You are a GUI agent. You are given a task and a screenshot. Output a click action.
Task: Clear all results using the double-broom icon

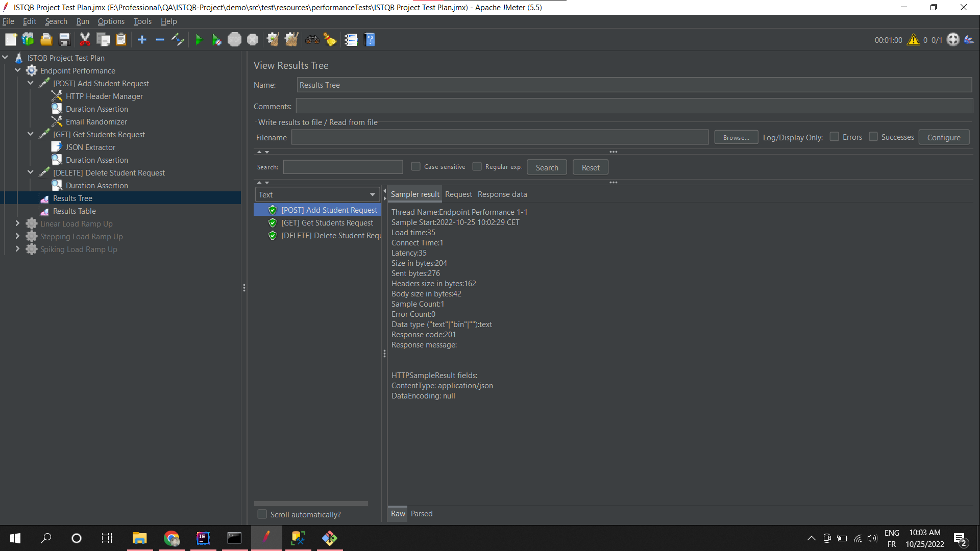pos(291,39)
